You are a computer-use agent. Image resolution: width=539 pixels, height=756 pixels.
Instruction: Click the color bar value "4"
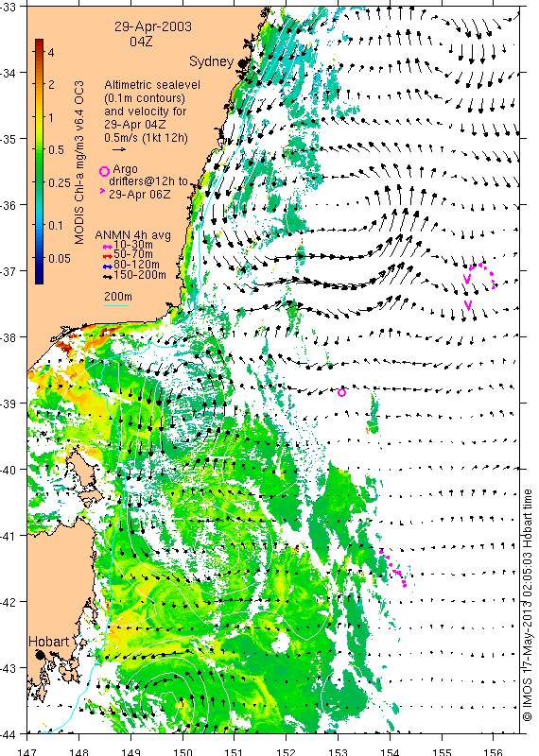(51, 52)
